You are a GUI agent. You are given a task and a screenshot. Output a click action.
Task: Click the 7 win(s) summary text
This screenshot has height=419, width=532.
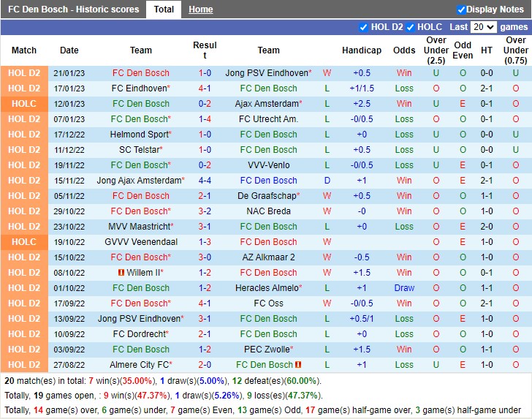(120, 381)
